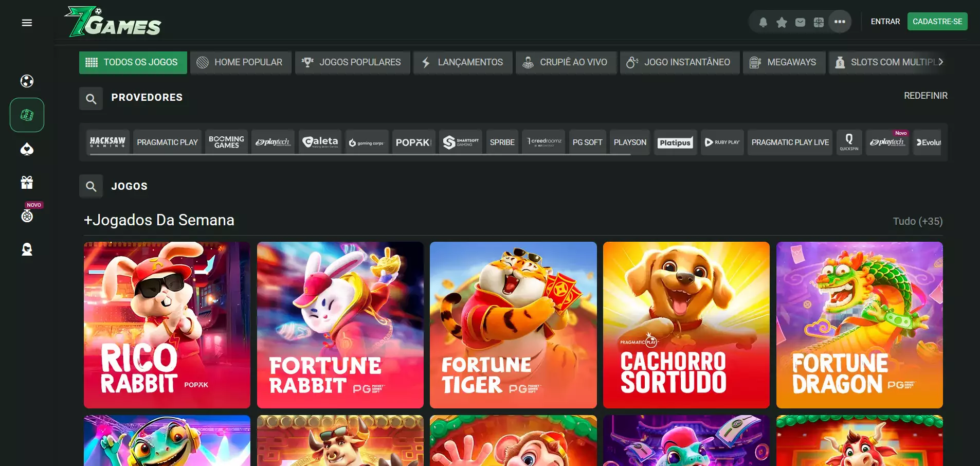Screen dimensions: 980x466
Task: Open favorites star icon
Action: (782, 22)
